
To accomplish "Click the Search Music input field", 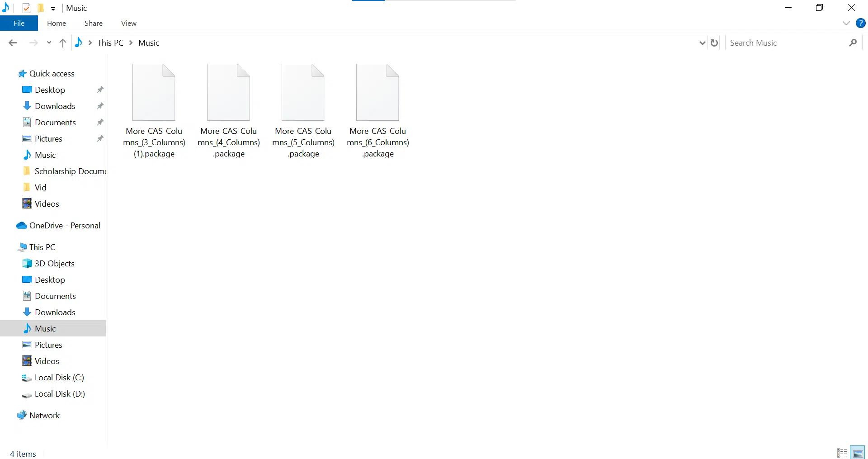I will click(x=787, y=43).
